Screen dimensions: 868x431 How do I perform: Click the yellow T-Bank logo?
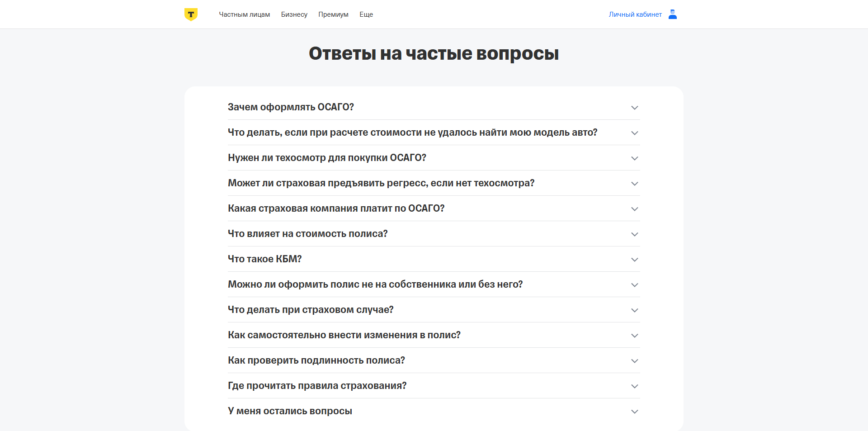[x=191, y=14]
